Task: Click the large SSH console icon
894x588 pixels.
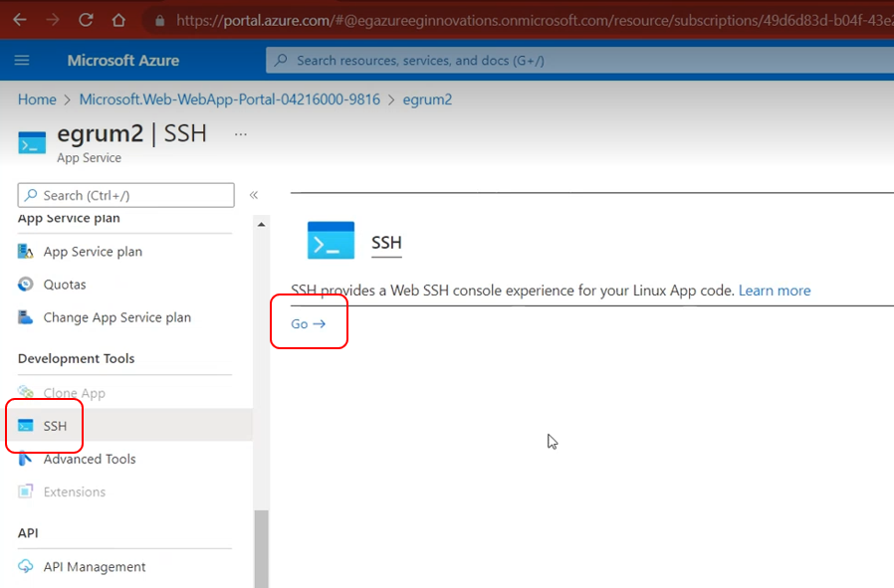Action: point(331,241)
